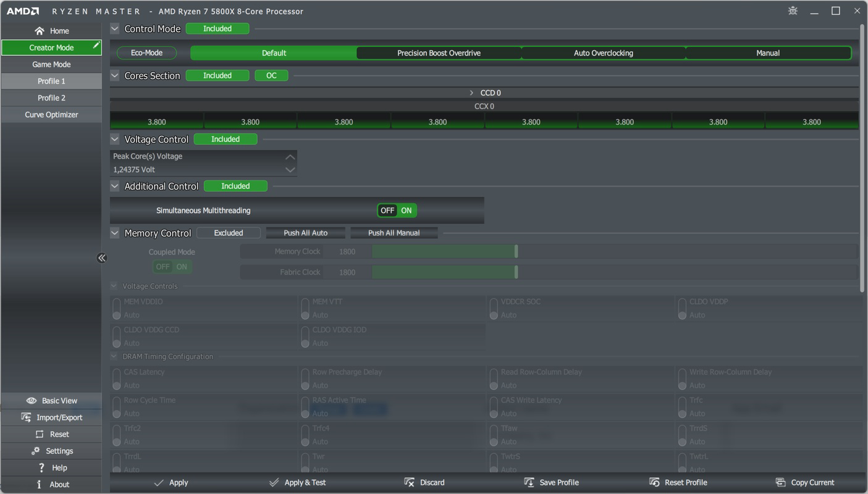Click the Settings gears icon
The height and width of the screenshot is (494, 868).
[x=36, y=451]
